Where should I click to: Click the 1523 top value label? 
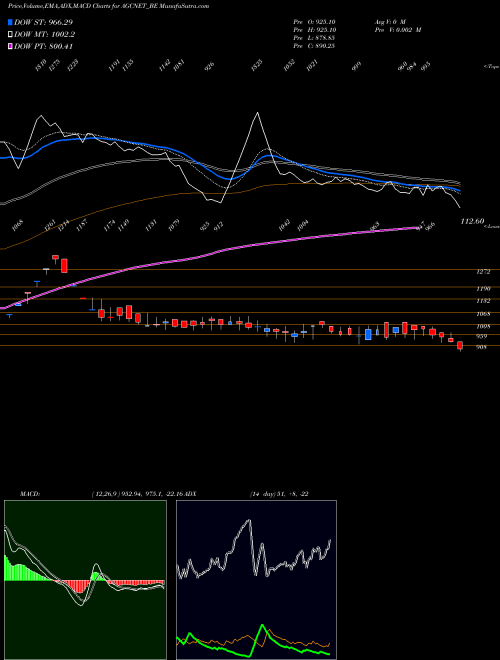tap(257, 65)
